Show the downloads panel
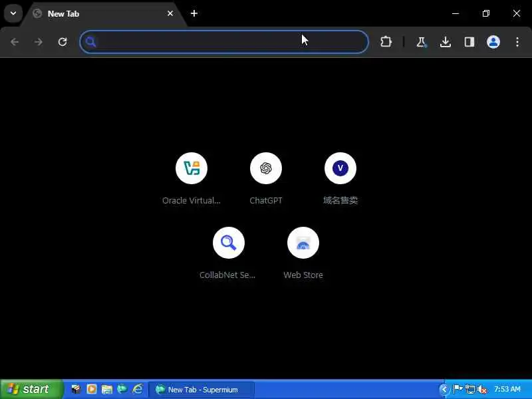The height and width of the screenshot is (399, 532). click(446, 42)
